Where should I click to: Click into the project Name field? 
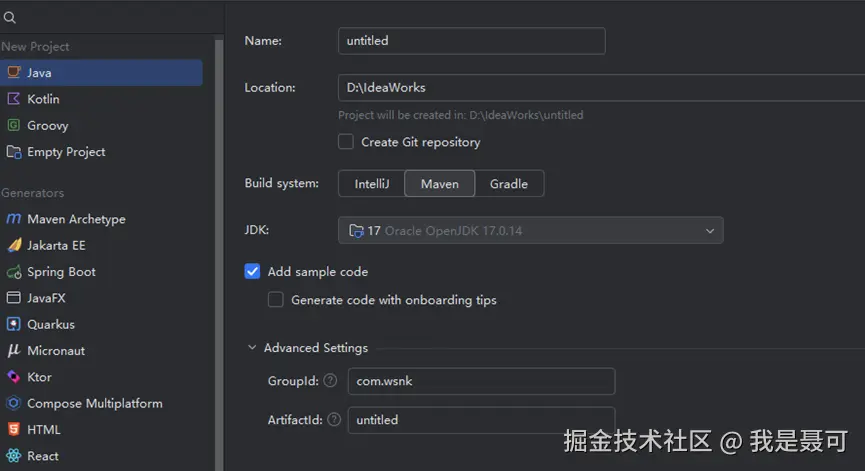click(x=471, y=41)
